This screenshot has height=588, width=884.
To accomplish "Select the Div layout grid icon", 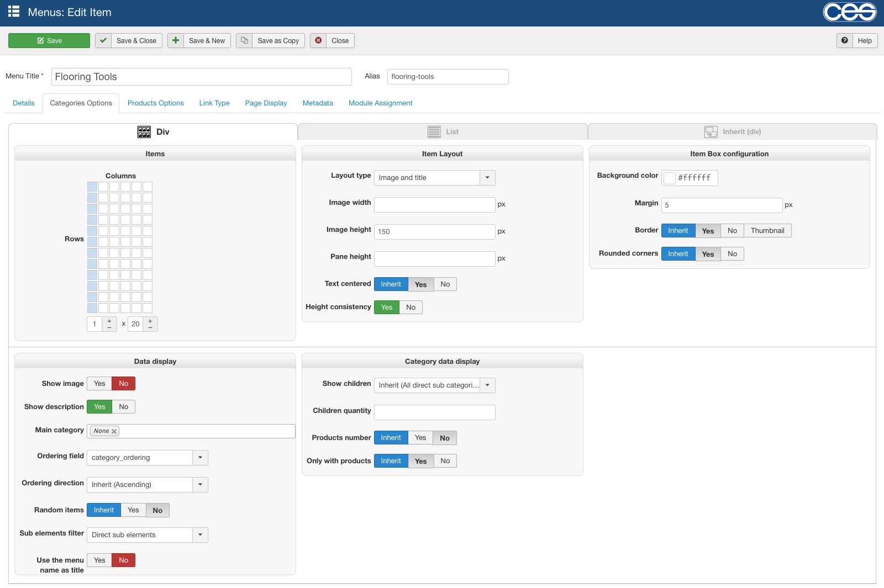I will click(x=144, y=131).
